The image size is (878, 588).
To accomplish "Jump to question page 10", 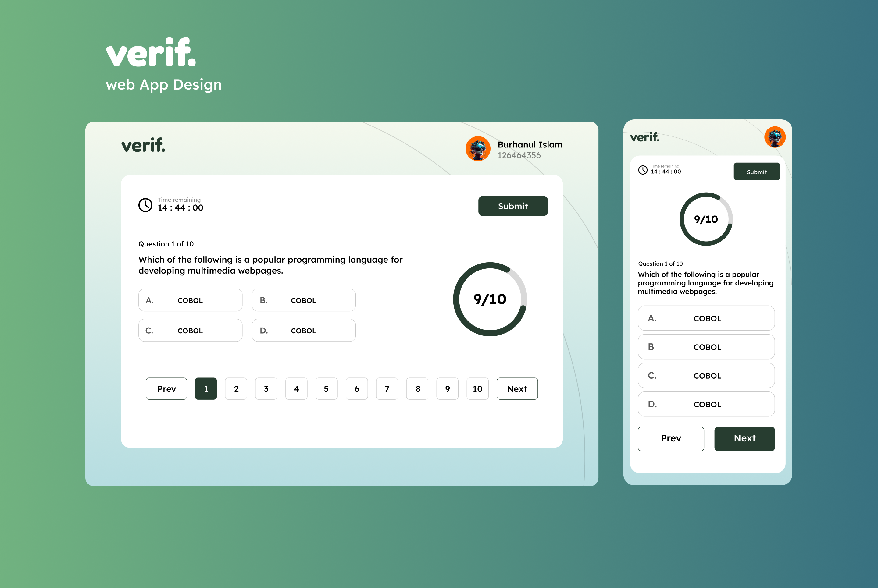I will [477, 389].
